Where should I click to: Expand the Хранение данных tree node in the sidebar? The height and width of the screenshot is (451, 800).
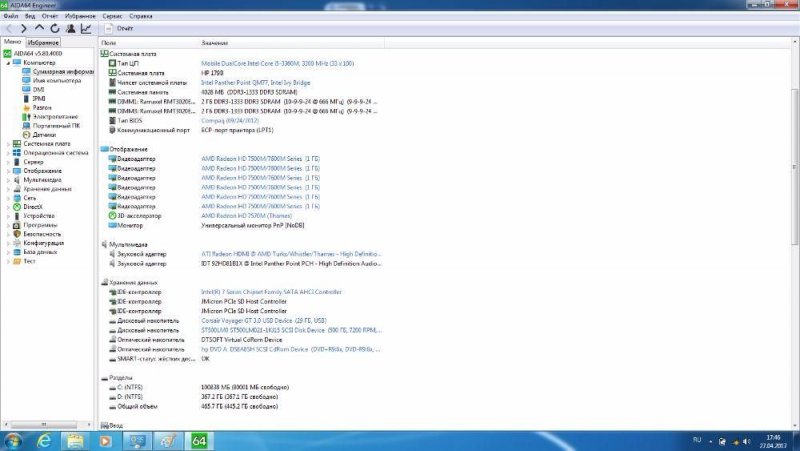[8, 189]
